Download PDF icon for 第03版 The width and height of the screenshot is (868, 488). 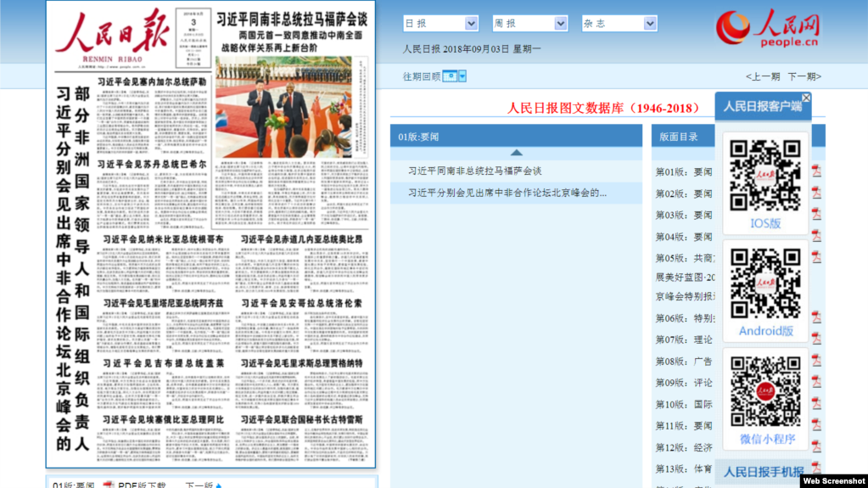tap(816, 215)
